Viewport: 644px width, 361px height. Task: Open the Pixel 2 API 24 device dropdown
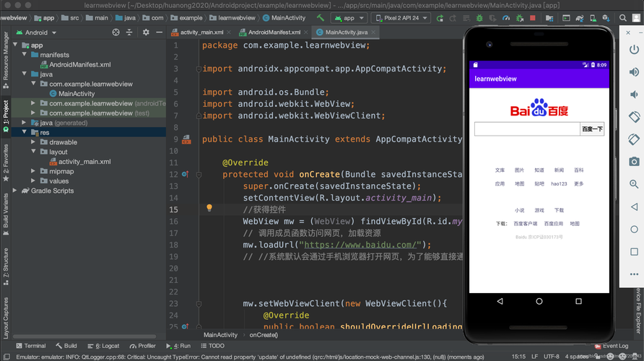click(401, 18)
